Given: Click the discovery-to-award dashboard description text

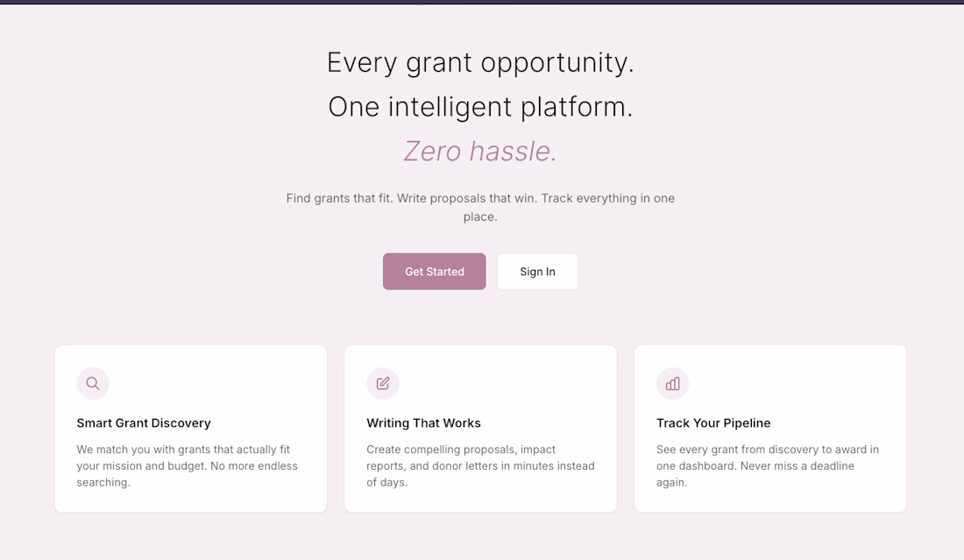Looking at the screenshot, I should (767, 465).
